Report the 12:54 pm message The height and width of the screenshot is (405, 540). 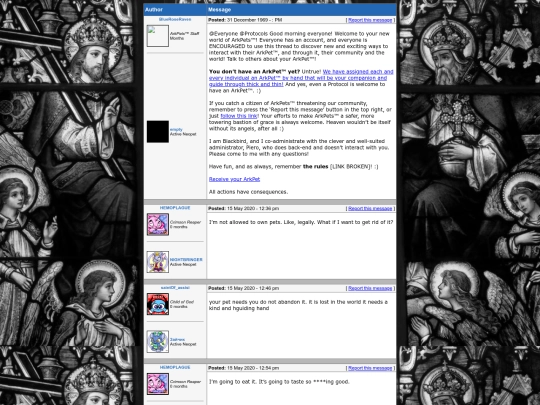(x=370, y=368)
